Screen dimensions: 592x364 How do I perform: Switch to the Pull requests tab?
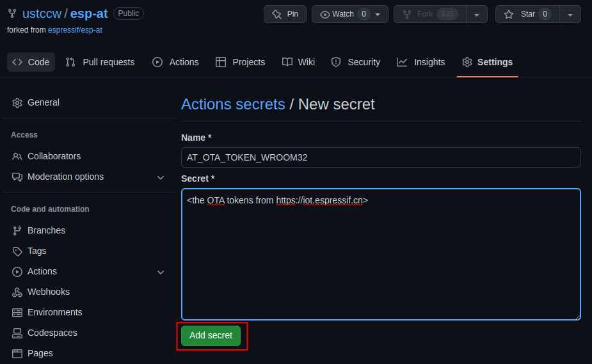[x=100, y=62]
